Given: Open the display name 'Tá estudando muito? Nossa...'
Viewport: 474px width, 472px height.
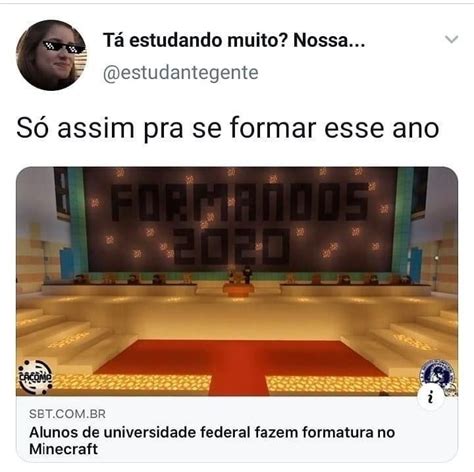Looking at the screenshot, I should (x=234, y=41).
